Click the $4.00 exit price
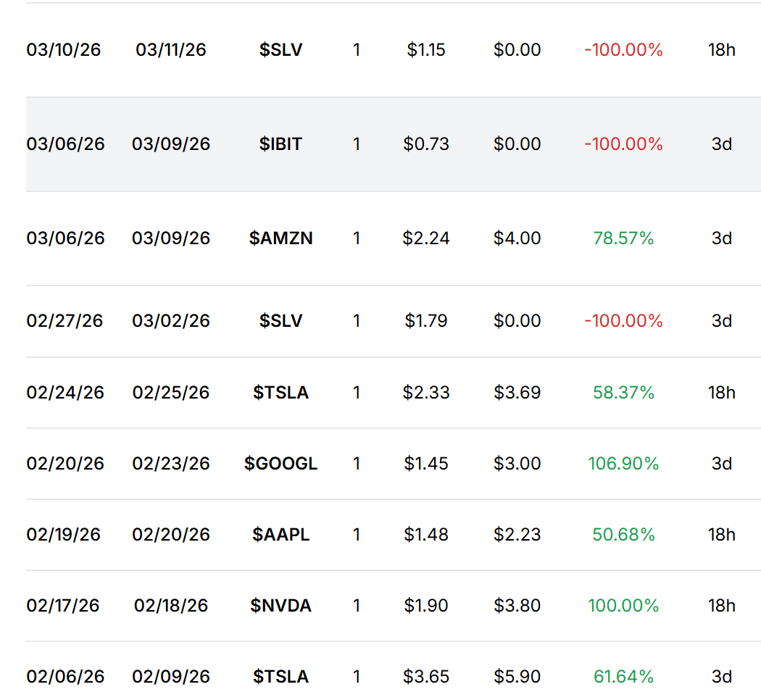This screenshot has width=761, height=700. [517, 238]
